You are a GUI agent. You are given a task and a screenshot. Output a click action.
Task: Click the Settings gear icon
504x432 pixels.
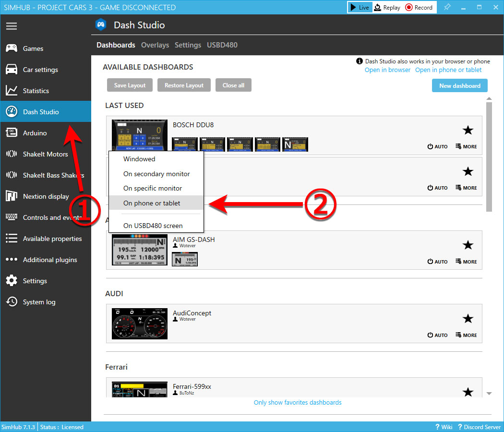12,281
